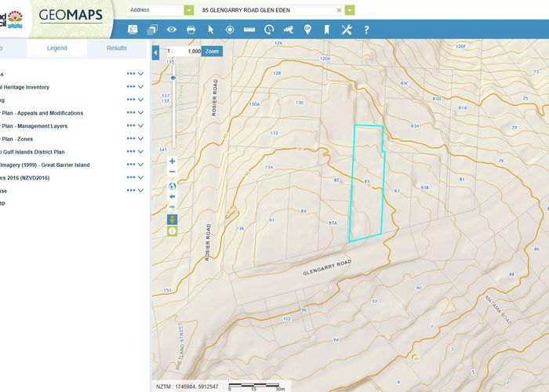Expand Plan - Appeals and Modifications group
This screenshot has width=549, height=392.
click(x=140, y=113)
